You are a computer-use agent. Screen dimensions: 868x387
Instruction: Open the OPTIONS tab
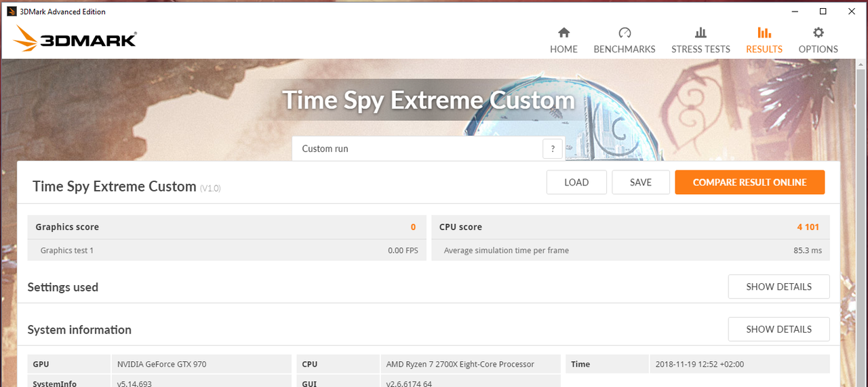(818, 41)
